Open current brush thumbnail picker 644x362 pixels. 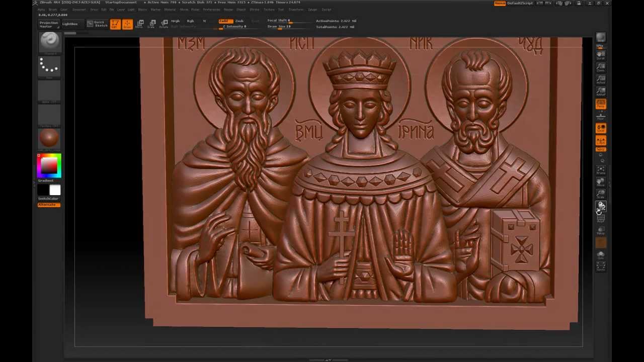pyautogui.click(x=49, y=42)
